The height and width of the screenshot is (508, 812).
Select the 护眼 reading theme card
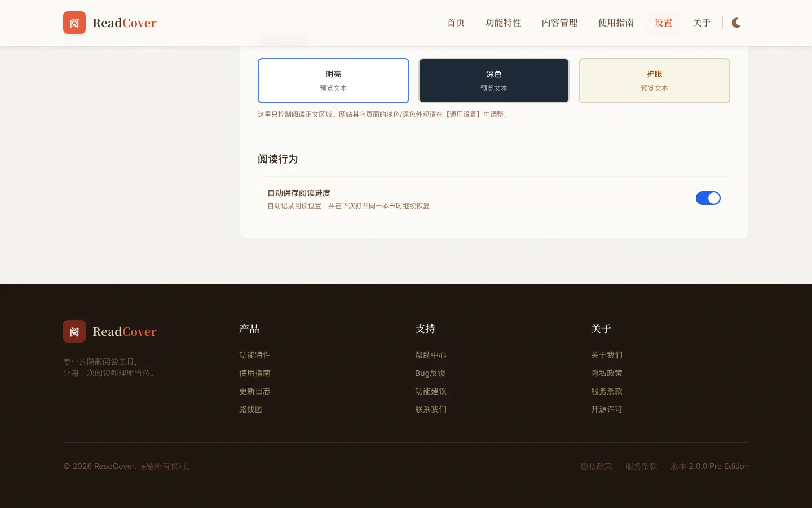(654, 81)
